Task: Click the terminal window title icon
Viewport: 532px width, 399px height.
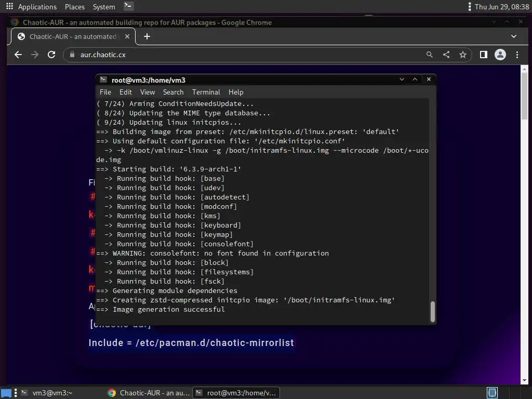Action: tap(103, 79)
